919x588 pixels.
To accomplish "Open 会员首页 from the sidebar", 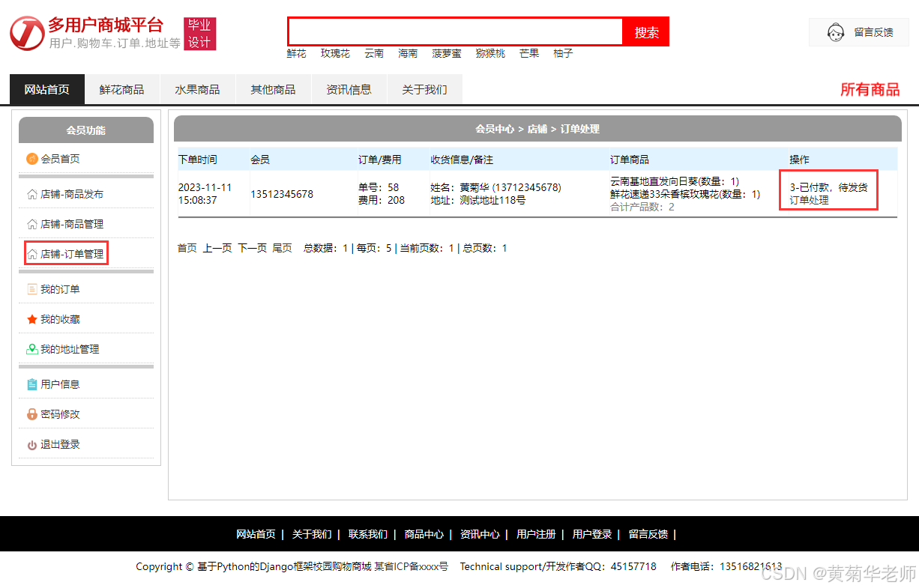I will pyautogui.click(x=60, y=159).
